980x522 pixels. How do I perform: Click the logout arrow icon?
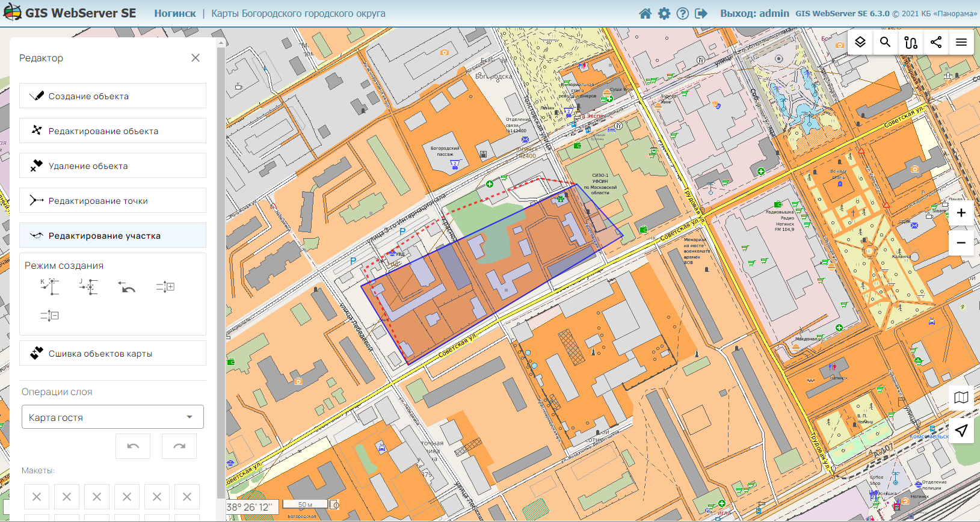point(701,13)
